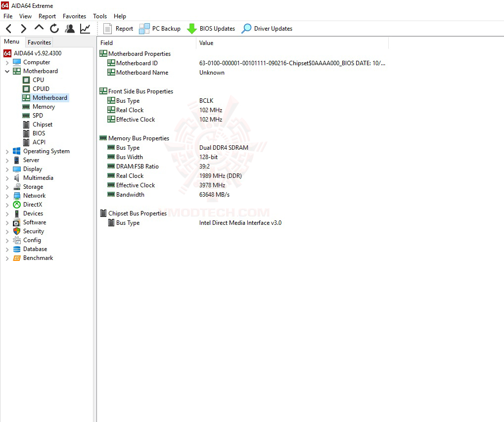This screenshot has height=422, width=504.
Task: Open the Favorites menu in menu bar
Action: [74, 16]
